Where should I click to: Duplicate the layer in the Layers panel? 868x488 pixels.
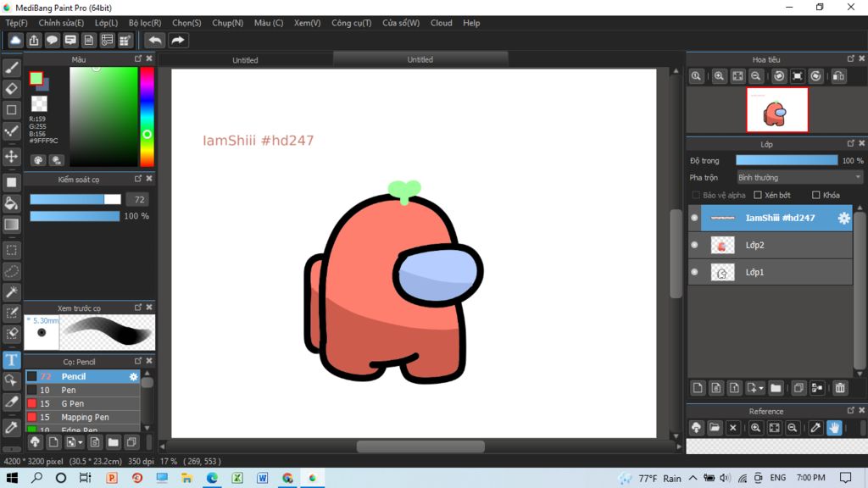coord(798,388)
